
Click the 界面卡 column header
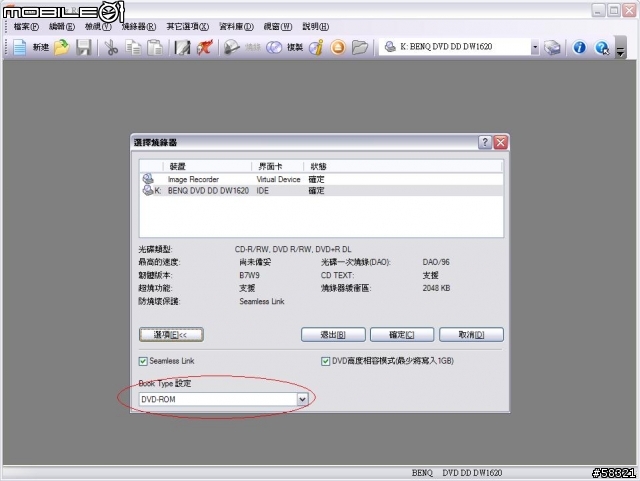click(278, 166)
